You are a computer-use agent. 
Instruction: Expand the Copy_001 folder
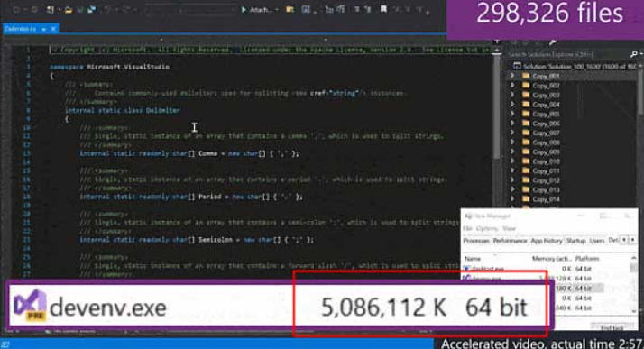(512, 76)
